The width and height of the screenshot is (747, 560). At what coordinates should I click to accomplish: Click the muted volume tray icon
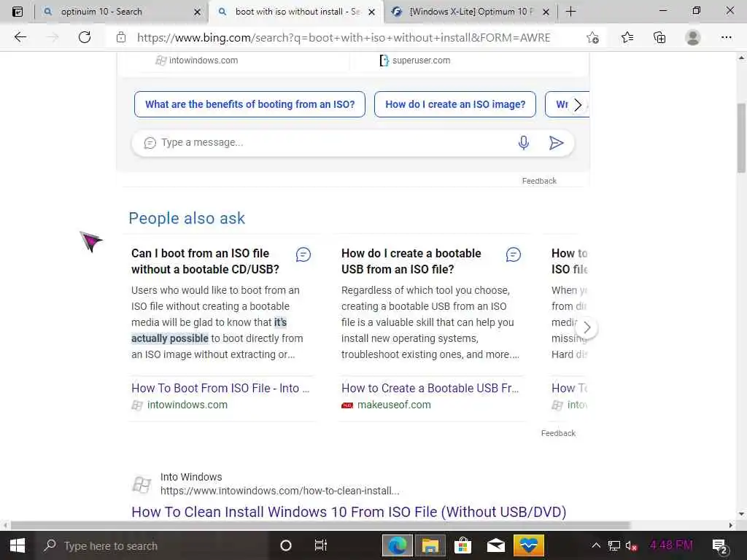tap(632, 545)
